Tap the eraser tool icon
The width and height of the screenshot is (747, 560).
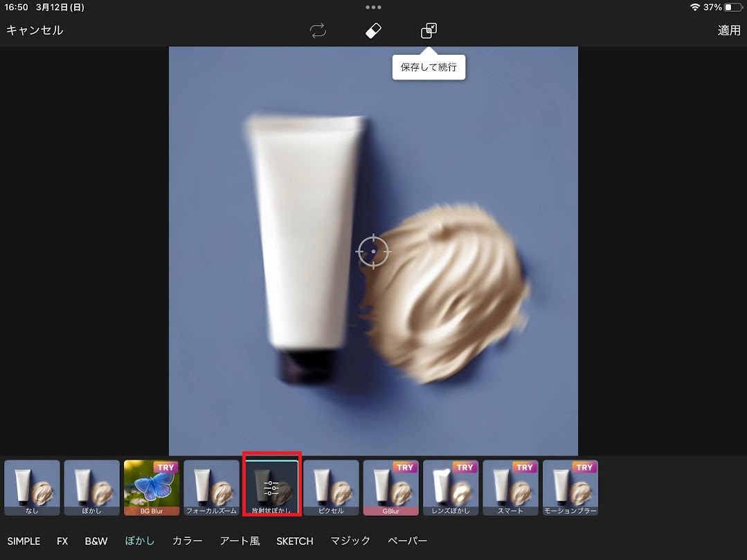[373, 30]
